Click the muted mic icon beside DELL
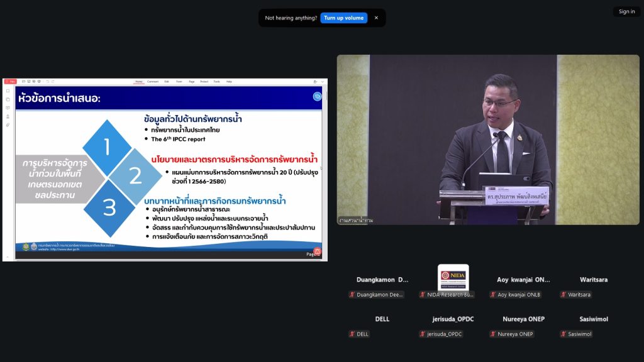The image size is (644, 362). click(x=352, y=334)
